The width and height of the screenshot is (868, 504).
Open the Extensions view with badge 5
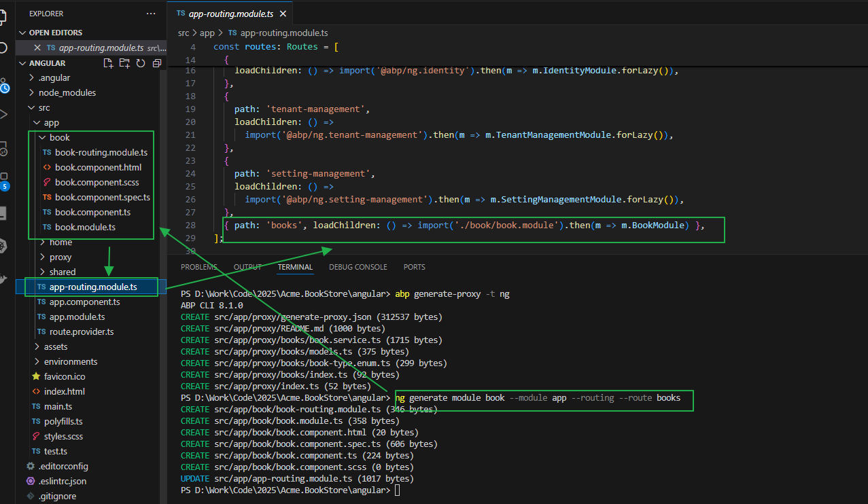coord(4,180)
